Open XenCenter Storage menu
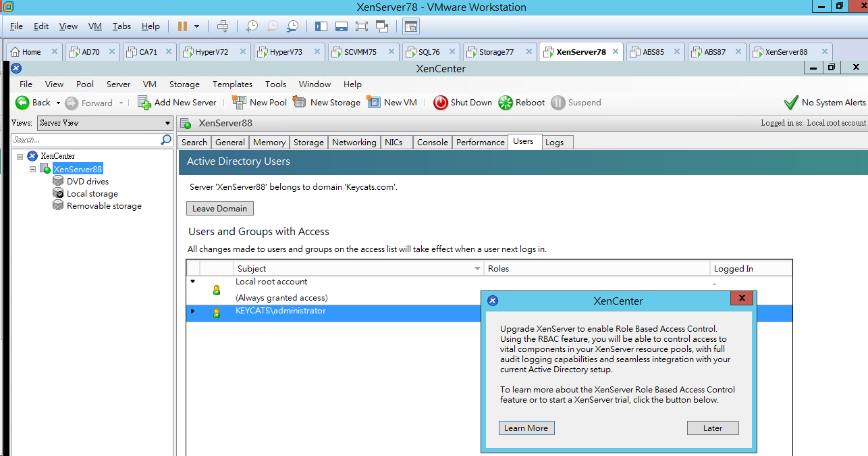The height and width of the screenshot is (456, 868). coord(184,84)
